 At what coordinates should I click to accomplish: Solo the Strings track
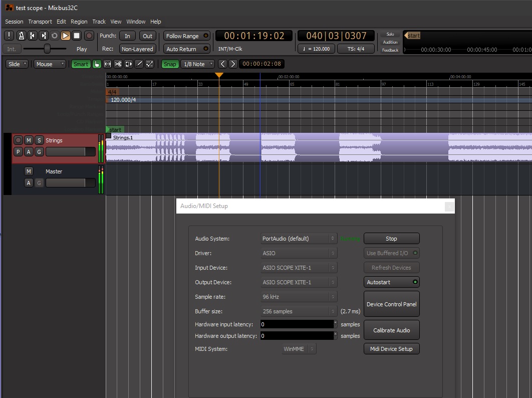tap(39, 140)
